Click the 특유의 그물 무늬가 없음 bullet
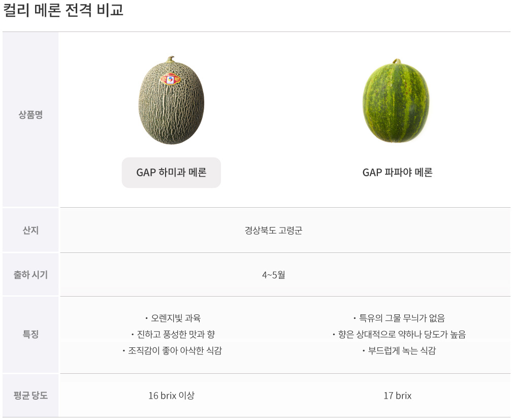Image resolution: width=513 pixels, height=420 pixels. (x=399, y=318)
